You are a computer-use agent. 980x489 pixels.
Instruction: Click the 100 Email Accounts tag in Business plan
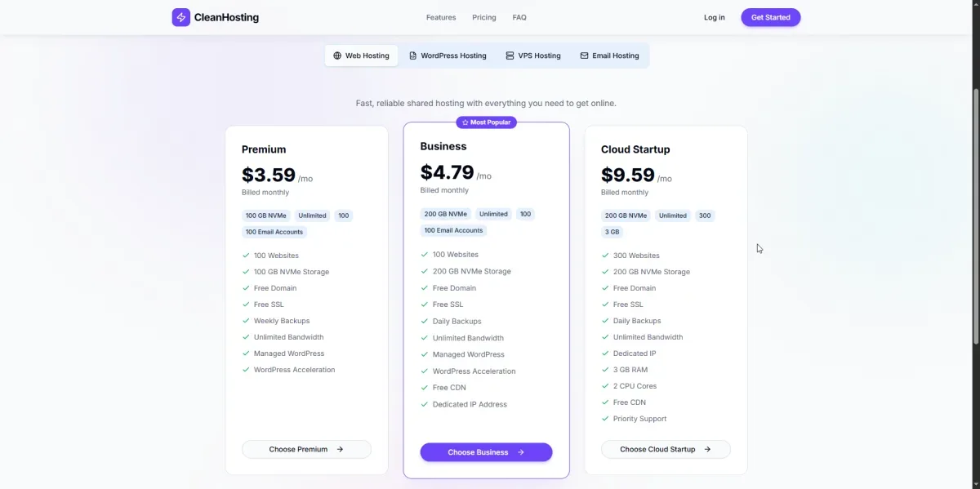454,230
